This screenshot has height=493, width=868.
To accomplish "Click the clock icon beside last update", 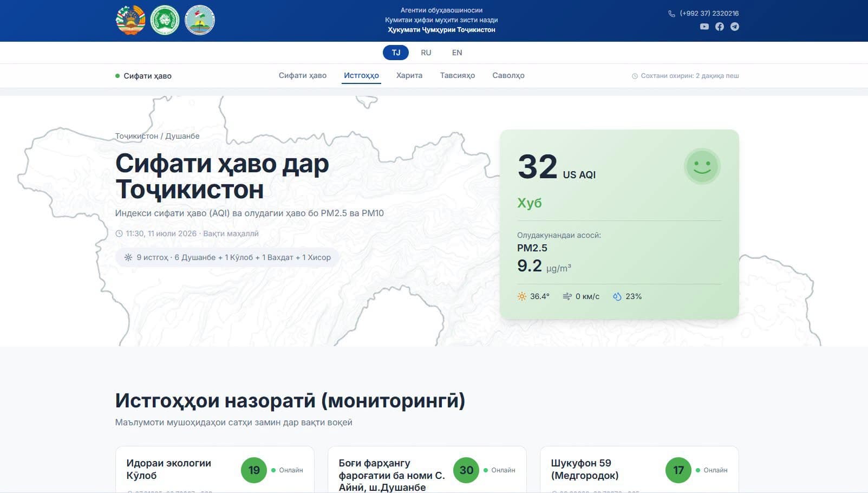I will coord(635,76).
